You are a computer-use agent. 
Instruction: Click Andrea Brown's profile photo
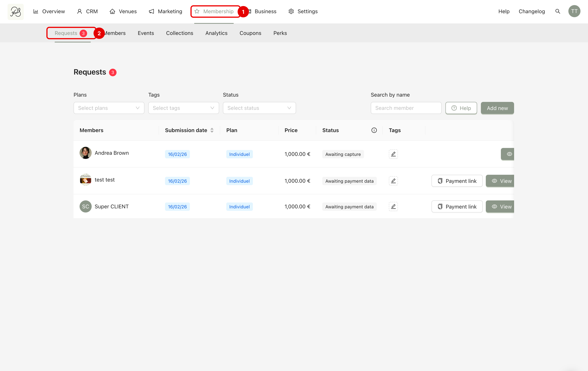click(x=85, y=153)
